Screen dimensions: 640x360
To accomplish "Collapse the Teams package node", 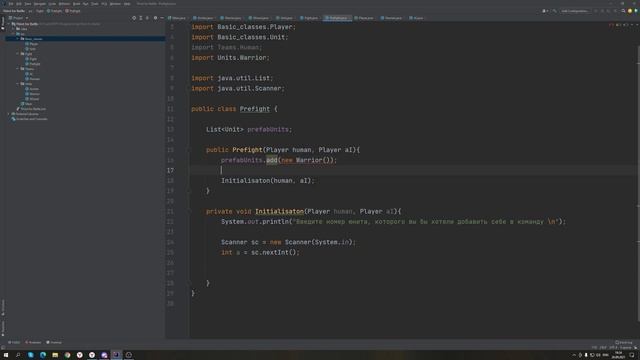I will click(x=18, y=69).
